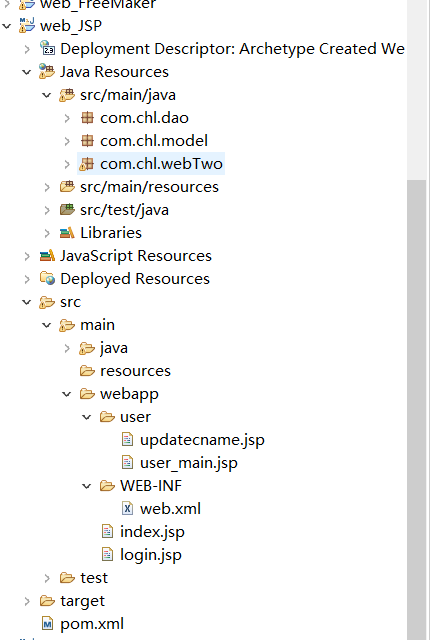Collapse the WEB-INF folder

86,486
